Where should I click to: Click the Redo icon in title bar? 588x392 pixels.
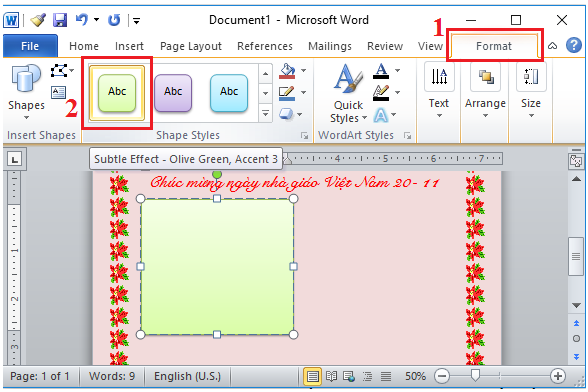pyautogui.click(x=114, y=20)
